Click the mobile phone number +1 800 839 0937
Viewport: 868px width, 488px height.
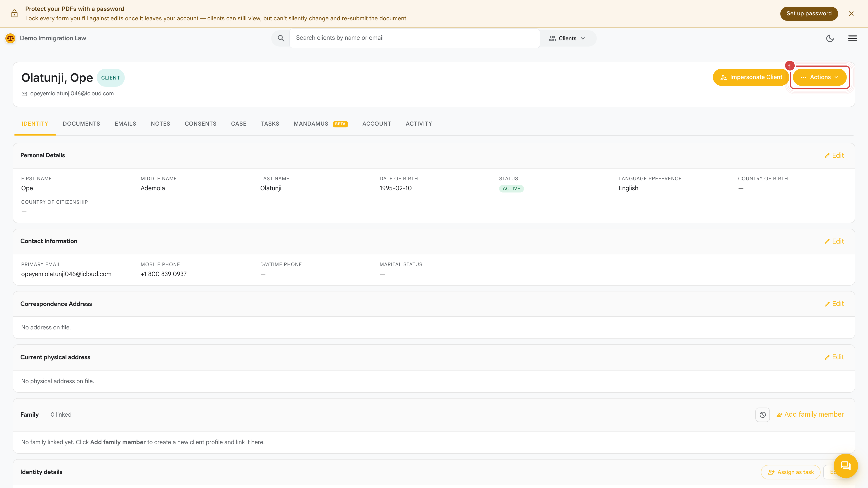[x=163, y=274]
